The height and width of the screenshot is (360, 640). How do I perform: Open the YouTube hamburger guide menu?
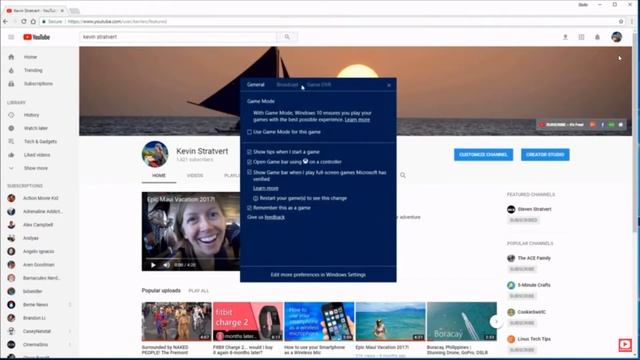(x=11, y=37)
